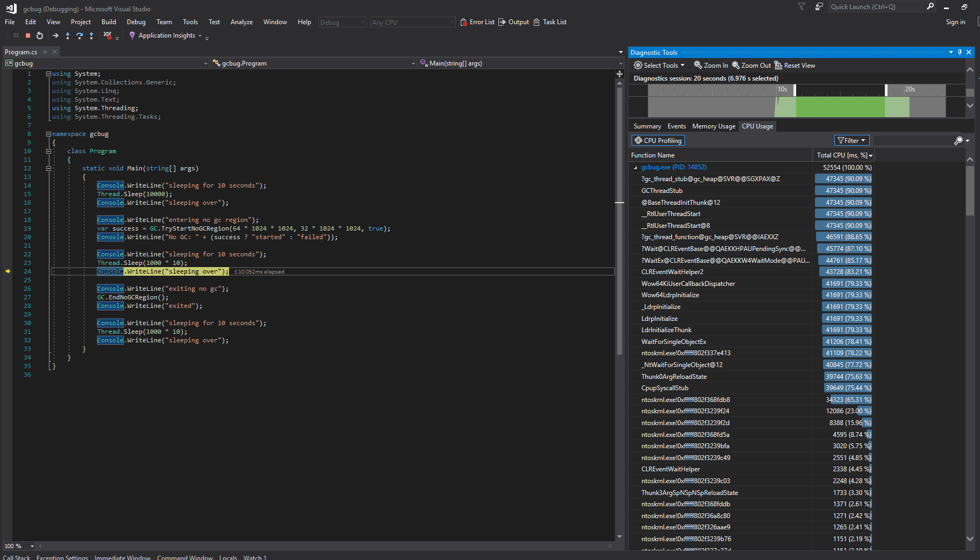
Task: Open the Debug solution configuration dropdown
Action: (x=363, y=22)
